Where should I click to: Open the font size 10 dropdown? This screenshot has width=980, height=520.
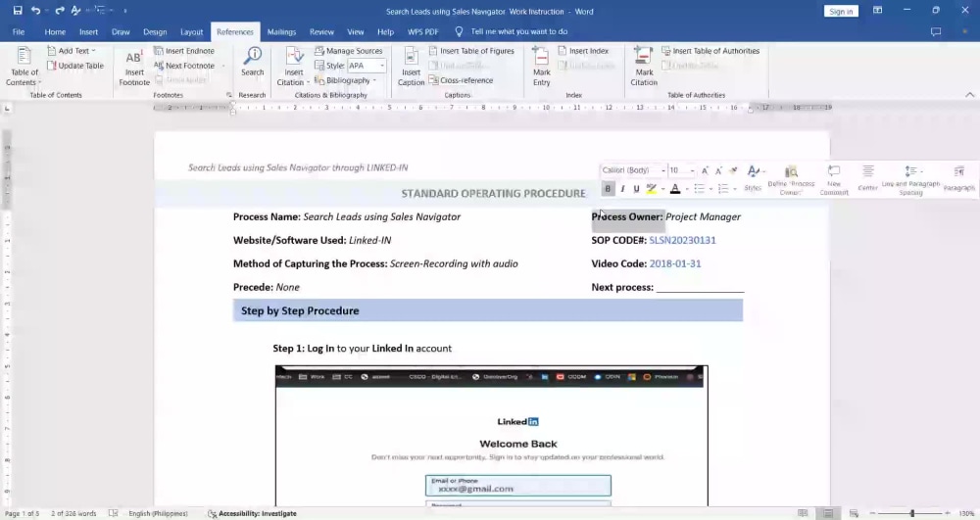click(x=692, y=170)
